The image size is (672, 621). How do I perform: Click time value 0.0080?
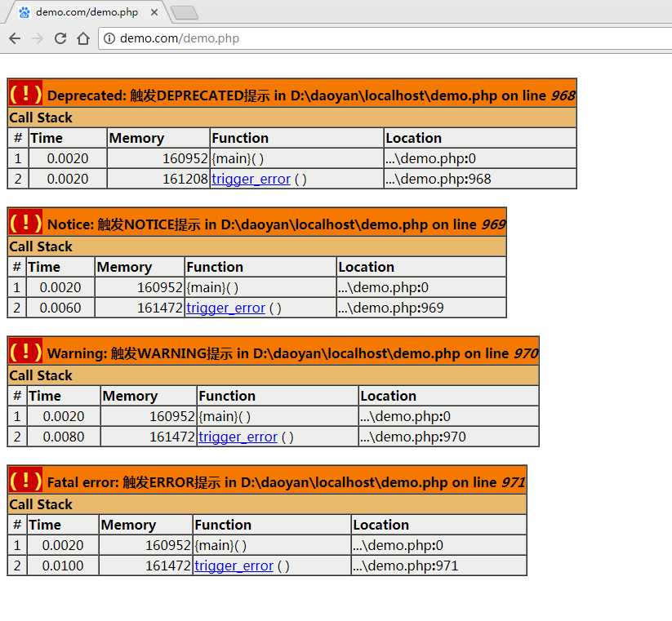click(x=64, y=437)
